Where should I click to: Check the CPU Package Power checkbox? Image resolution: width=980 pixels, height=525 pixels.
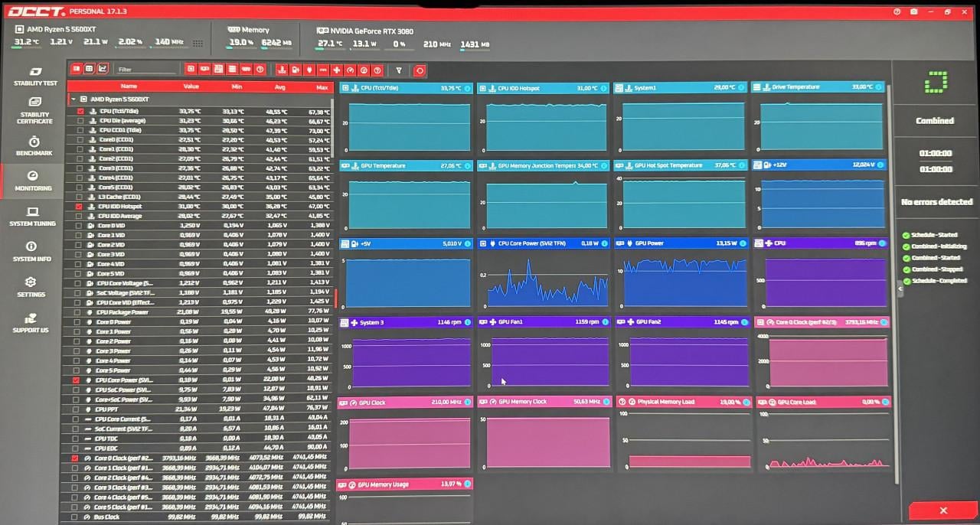77,312
